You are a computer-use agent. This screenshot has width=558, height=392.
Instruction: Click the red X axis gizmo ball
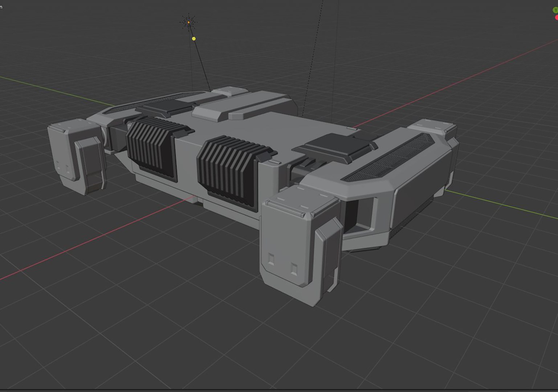[x=557, y=17]
